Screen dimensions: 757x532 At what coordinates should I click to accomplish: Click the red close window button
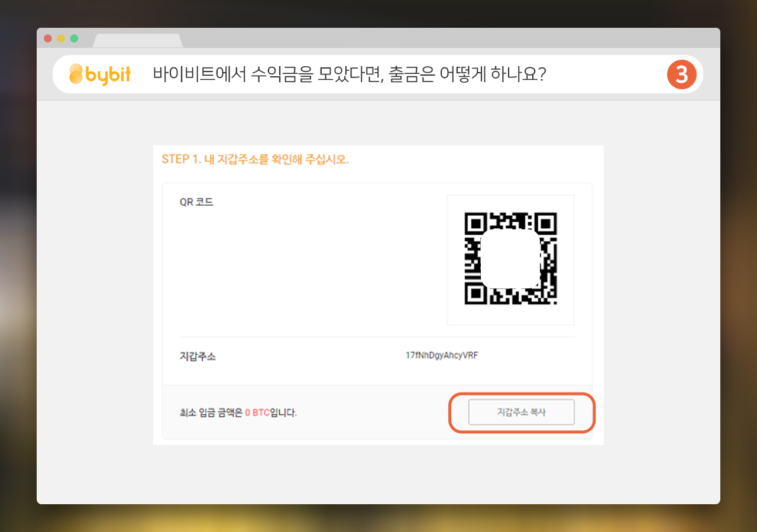point(48,38)
